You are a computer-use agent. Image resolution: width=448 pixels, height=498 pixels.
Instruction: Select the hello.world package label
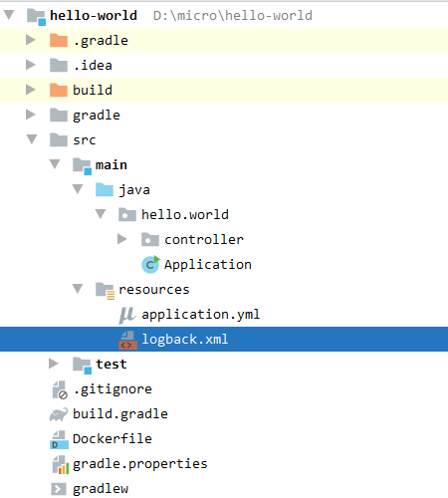(x=185, y=214)
